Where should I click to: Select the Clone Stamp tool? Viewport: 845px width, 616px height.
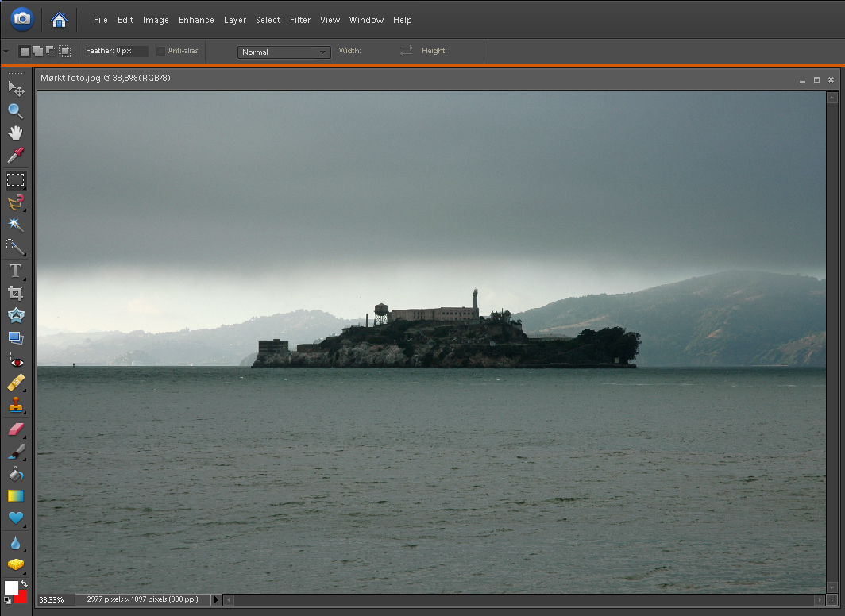click(15, 405)
